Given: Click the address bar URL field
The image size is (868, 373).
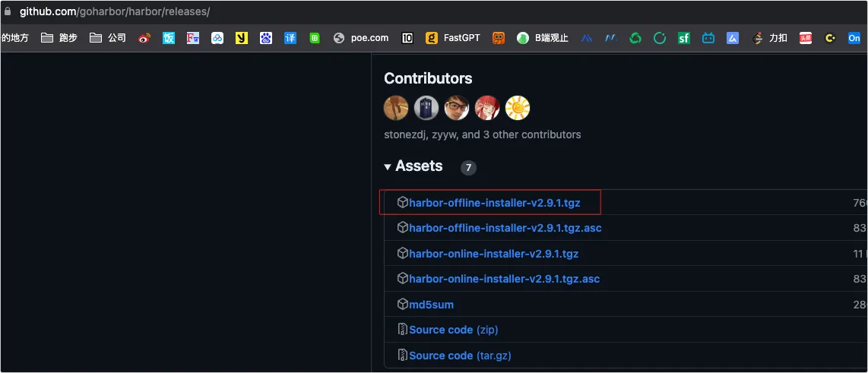Looking at the screenshot, I should click(115, 11).
